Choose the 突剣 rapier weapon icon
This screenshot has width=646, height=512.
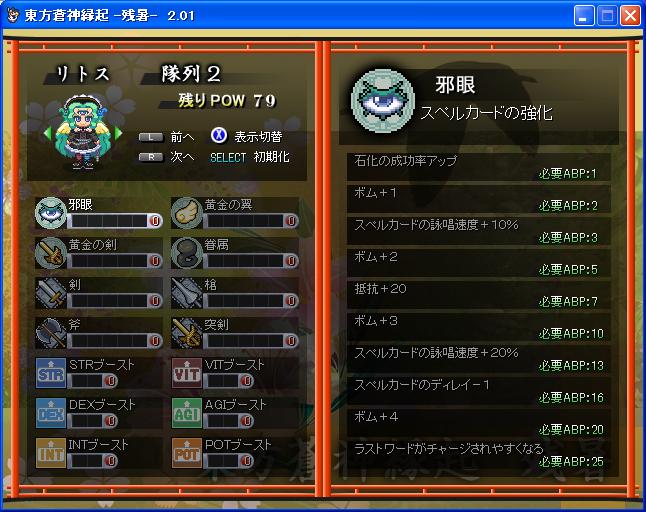coord(187,333)
